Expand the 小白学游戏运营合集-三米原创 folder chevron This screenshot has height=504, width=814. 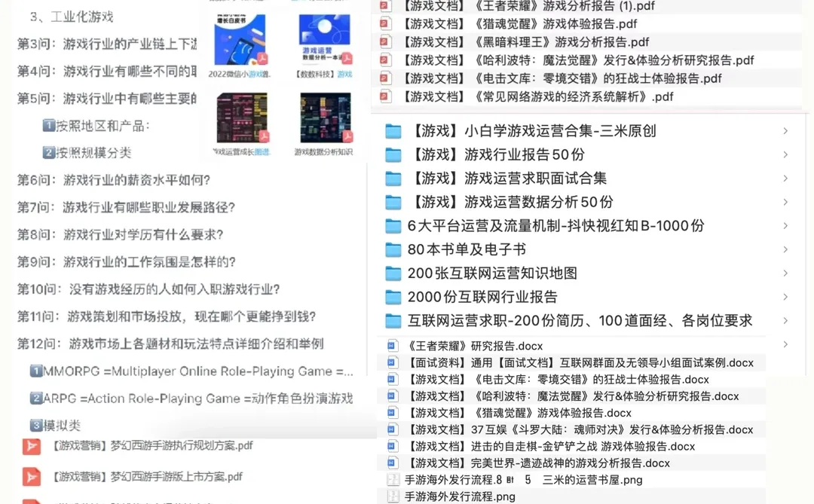tap(785, 131)
